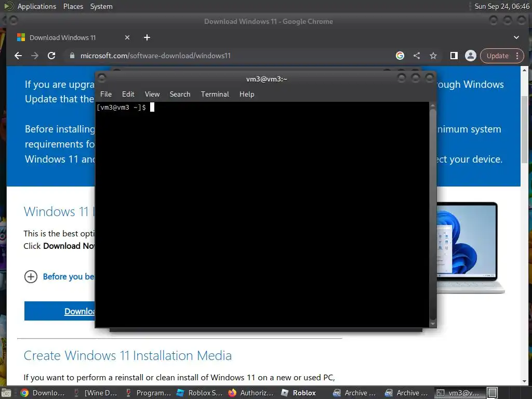Viewport: 532px width, 399px height.
Task: Click the Windows 11 laptop image
Action: tap(470, 248)
